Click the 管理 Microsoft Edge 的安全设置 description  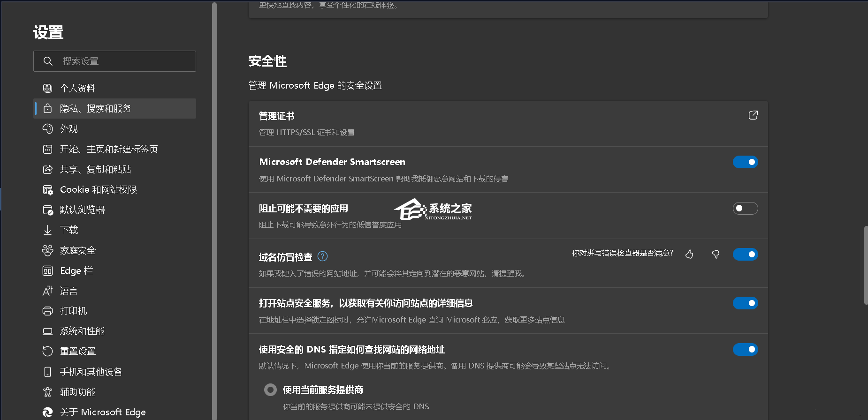point(315,85)
